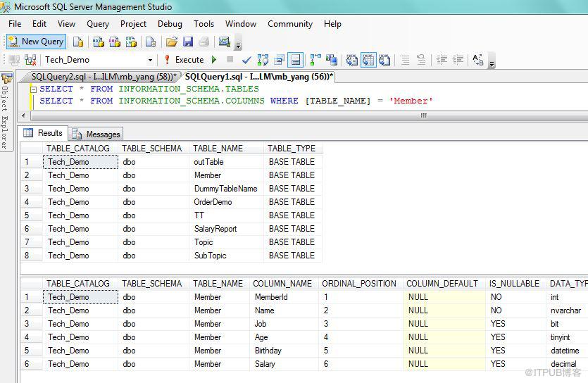Select the SQLQuery1.sql tab
Screen dimensions: 588x383
[258, 77]
